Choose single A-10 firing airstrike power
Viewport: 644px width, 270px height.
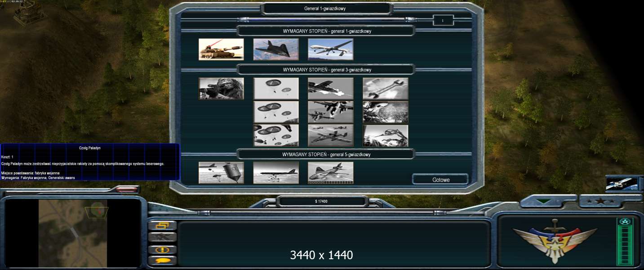coord(331,88)
